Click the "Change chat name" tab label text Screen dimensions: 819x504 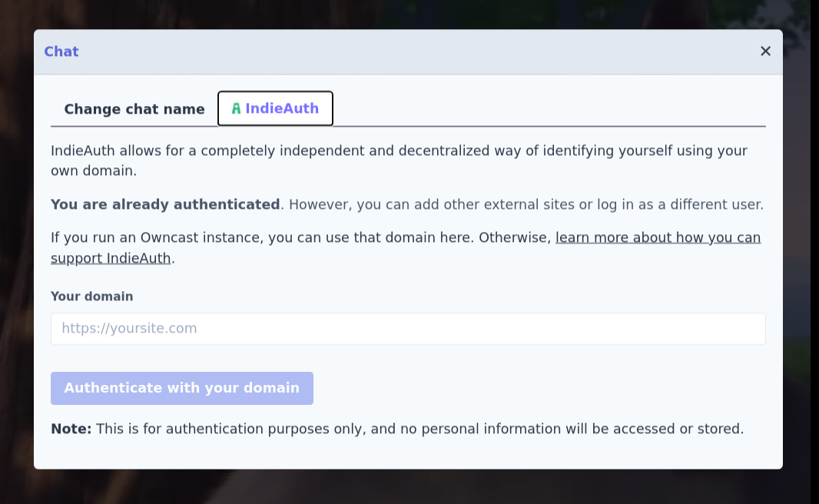[134, 108]
